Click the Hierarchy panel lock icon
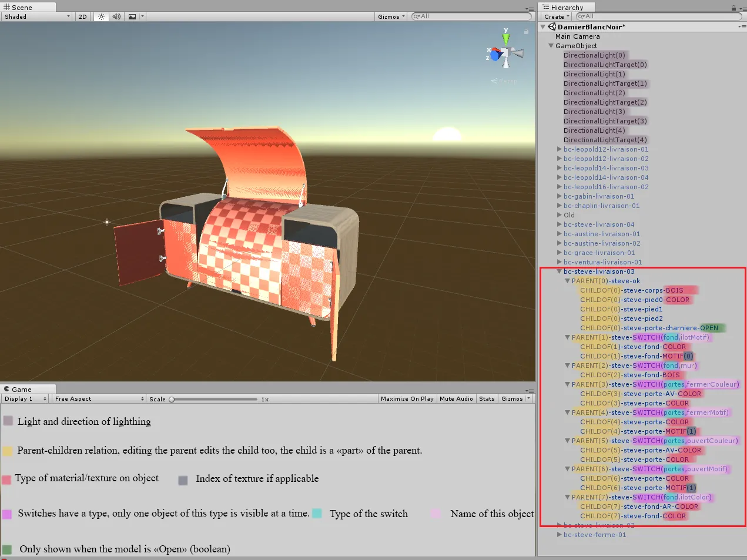 click(x=733, y=8)
